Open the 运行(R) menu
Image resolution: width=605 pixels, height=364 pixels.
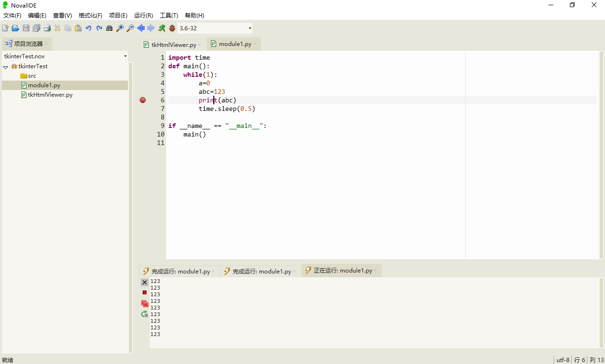click(144, 16)
